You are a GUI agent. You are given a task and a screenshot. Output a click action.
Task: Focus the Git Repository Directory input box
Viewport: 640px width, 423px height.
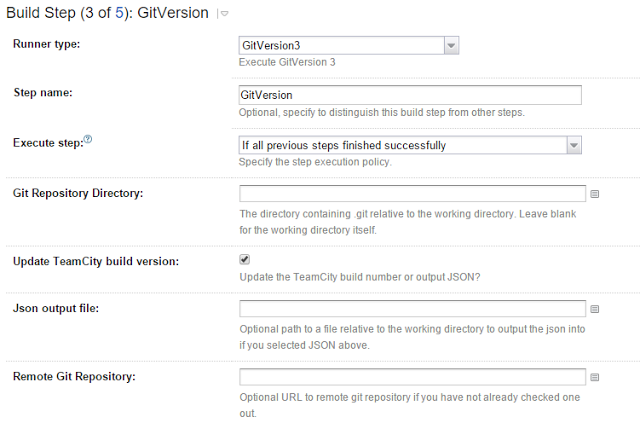pyautogui.click(x=412, y=194)
